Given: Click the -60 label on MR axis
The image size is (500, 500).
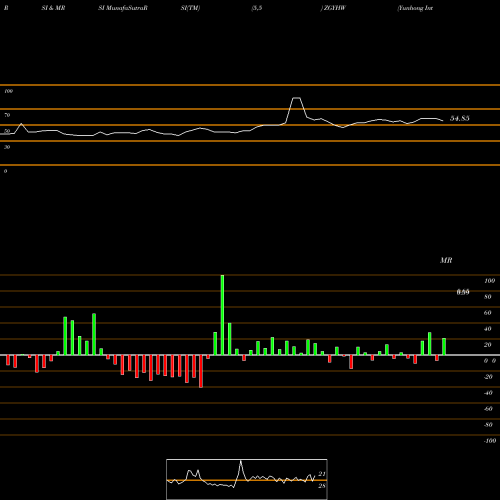Looking at the screenshot, I should click(488, 409).
